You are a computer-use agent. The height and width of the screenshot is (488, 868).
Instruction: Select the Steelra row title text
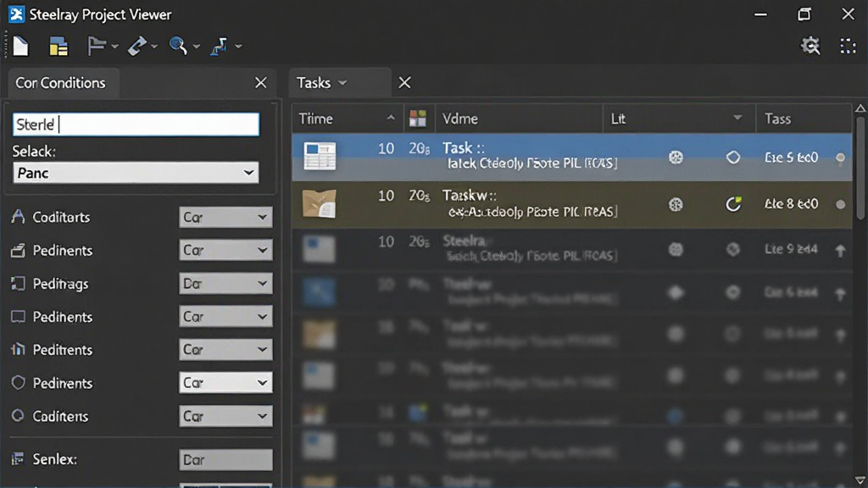click(465, 241)
